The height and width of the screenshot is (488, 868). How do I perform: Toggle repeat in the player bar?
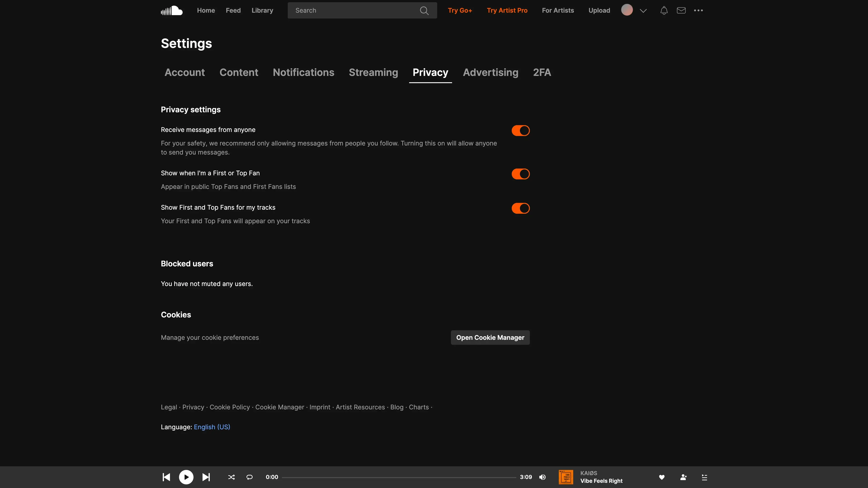tap(249, 477)
